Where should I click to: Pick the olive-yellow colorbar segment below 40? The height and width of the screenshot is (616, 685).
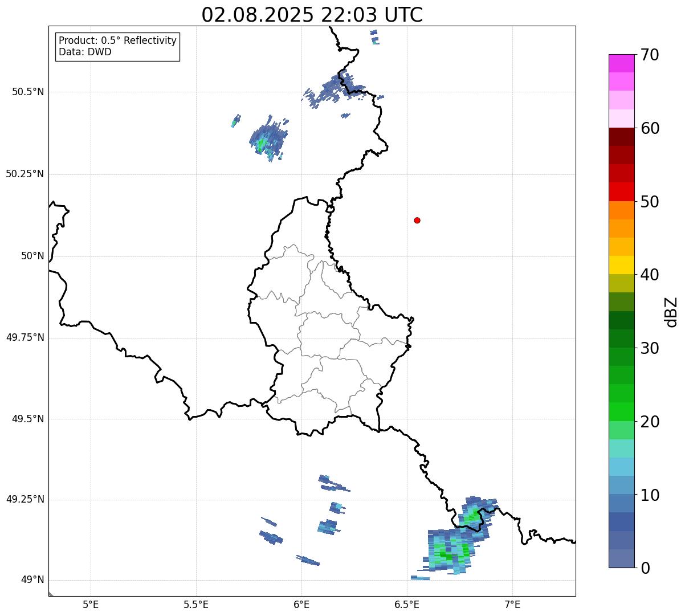pyautogui.click(x=621, y=283)
